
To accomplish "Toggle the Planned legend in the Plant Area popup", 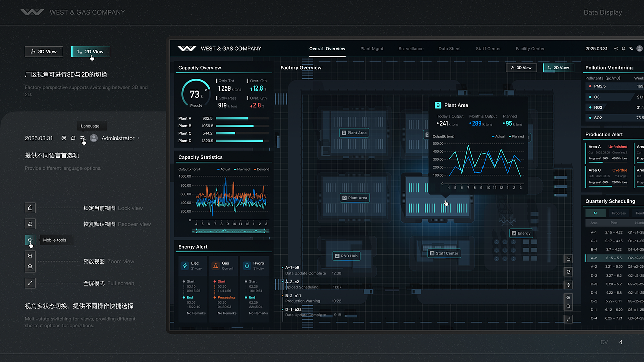I will pyautogui.click(x=516, y=136).
